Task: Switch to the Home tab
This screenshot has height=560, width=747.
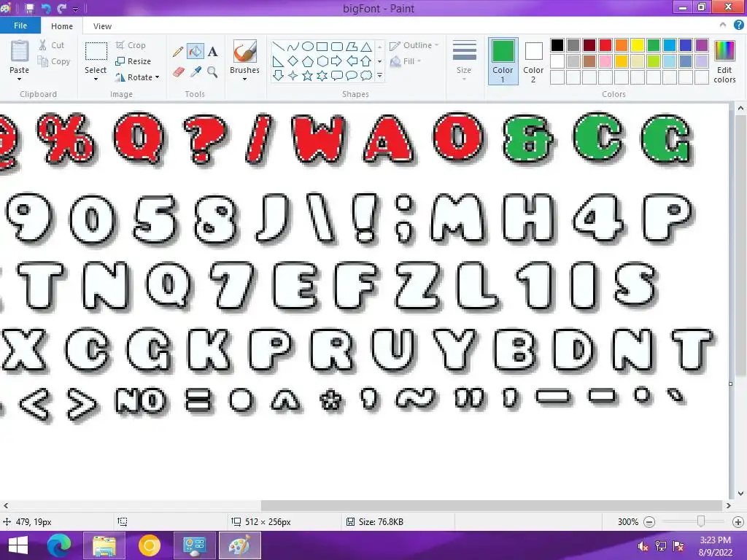Action: tap(62, 26)
